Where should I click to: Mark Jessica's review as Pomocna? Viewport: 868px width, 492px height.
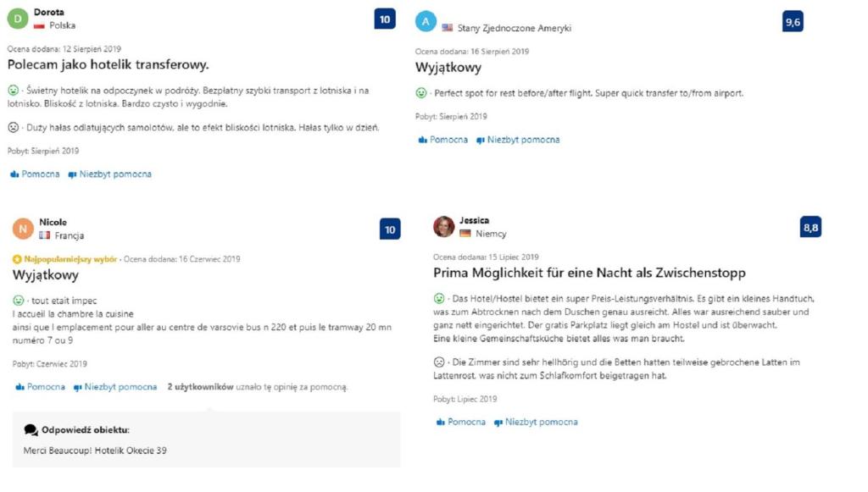460,422
